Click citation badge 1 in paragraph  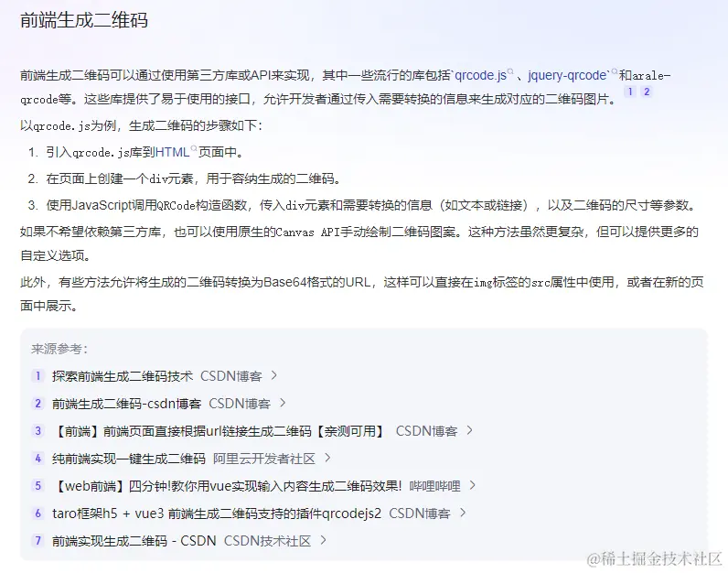(x=630, y=92)
